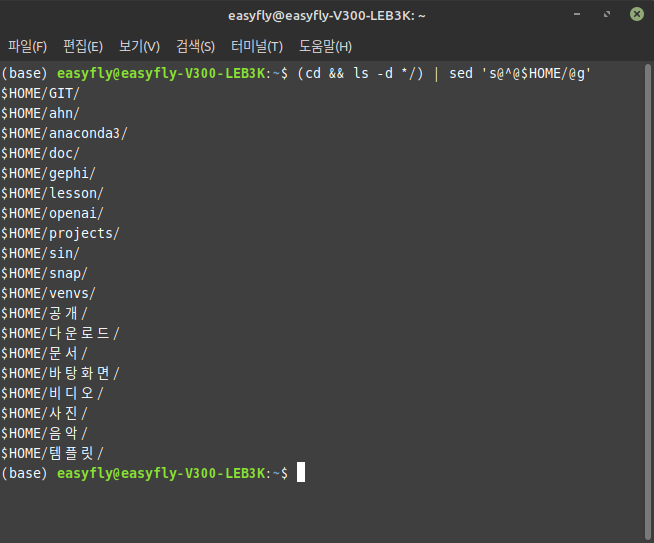This screenshot has width=654, height=543.
Task: Click the window title easyfly@easyfly-V300-LEB3K
Action: [327, 16]
